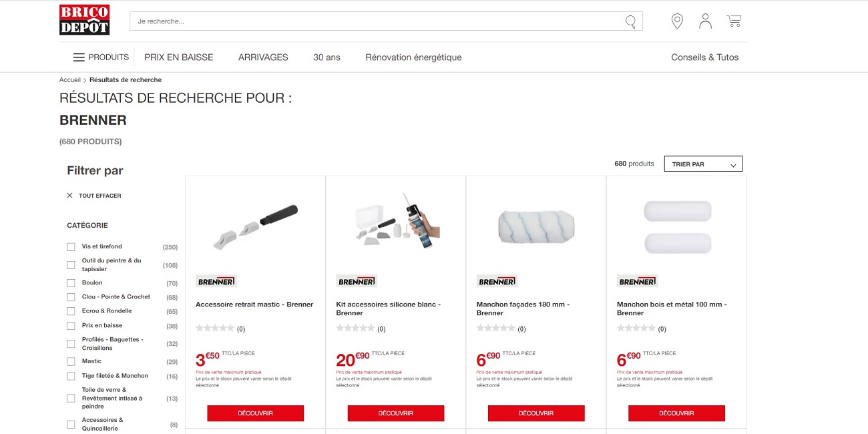
Task: Follow the Accueil breadcrumb link
Action: [70, 79]
